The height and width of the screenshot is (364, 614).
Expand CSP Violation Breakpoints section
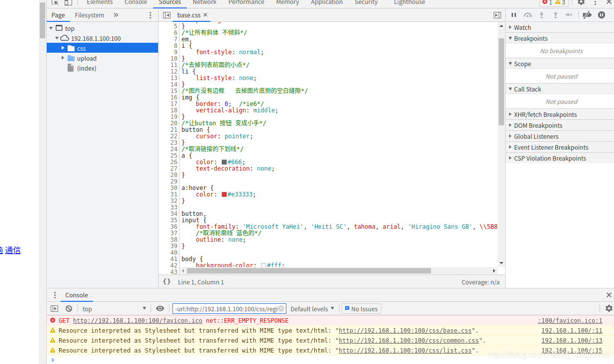560,158
